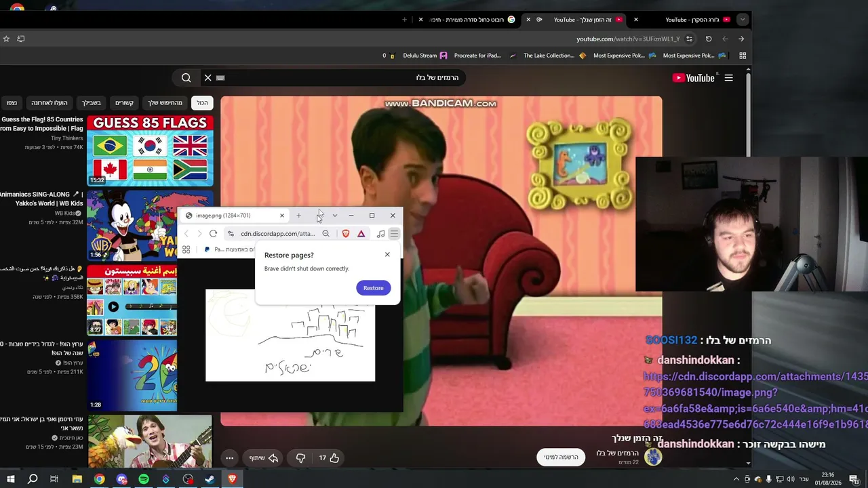Reload the page in the Brave window
This screenshot has width=868, height=488.
(213, 234)
